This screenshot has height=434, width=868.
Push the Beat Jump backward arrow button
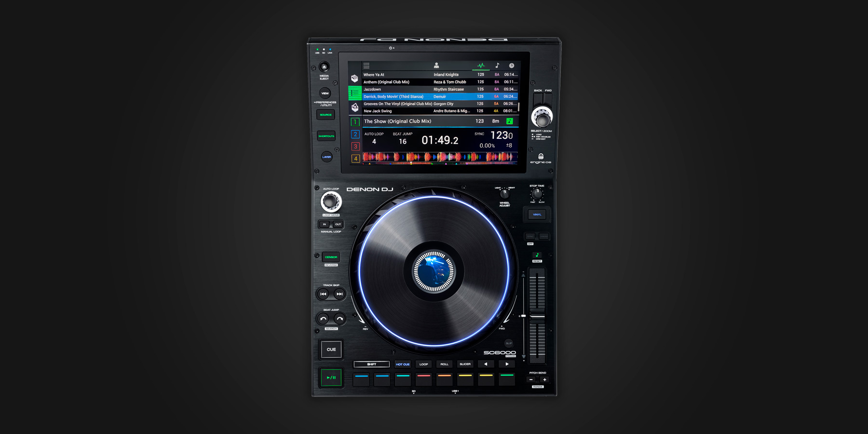pyautogui.click(x=323, y=318)
